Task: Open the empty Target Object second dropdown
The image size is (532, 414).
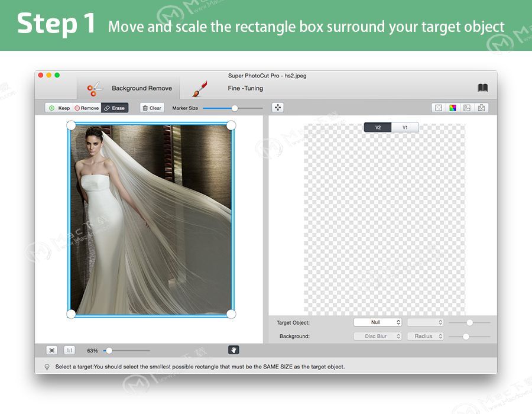Action: [426, 322]
